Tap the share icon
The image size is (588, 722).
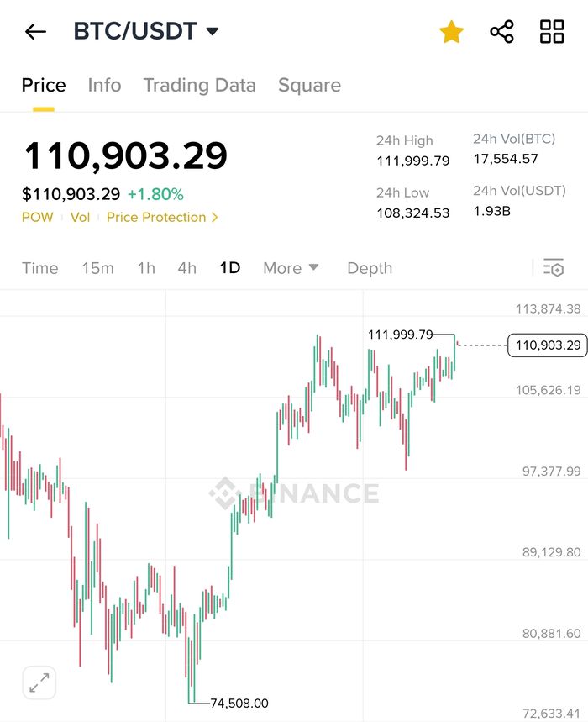(501, 32)
